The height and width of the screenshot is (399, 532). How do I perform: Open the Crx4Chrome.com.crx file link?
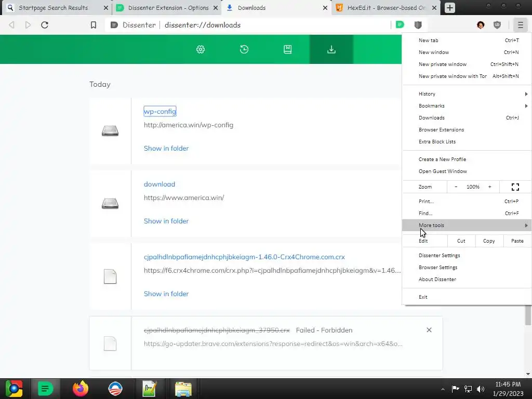click(x=244, y=257)
